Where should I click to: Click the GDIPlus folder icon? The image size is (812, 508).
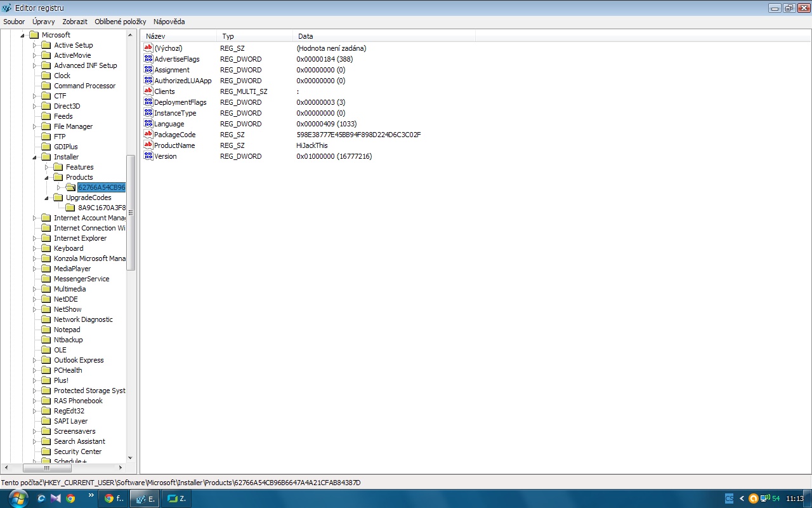(x=46, y=147)
